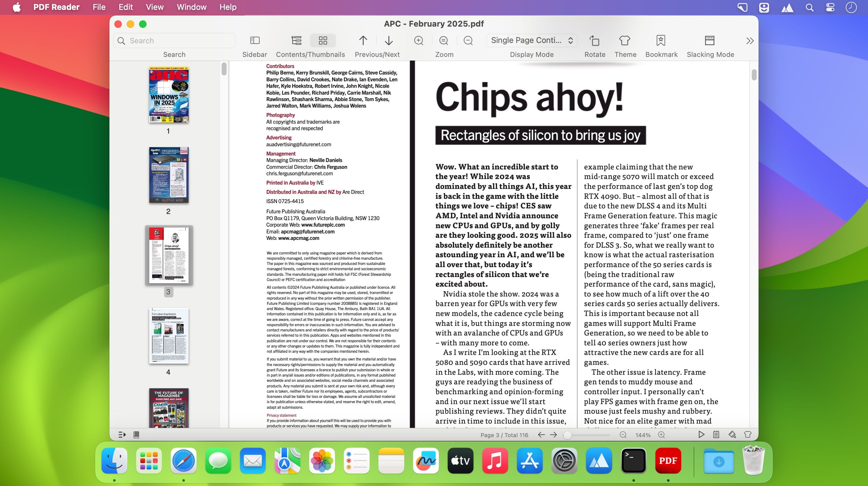Start slideshow with status bar play icon
Image resolution: width=868 pixels, height=486 pixels.
click(701, 435)
